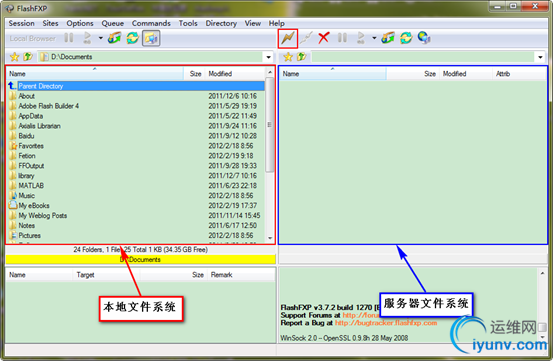
Task: Click the remote pane bookmark star icon
Action: pos(288,57)
